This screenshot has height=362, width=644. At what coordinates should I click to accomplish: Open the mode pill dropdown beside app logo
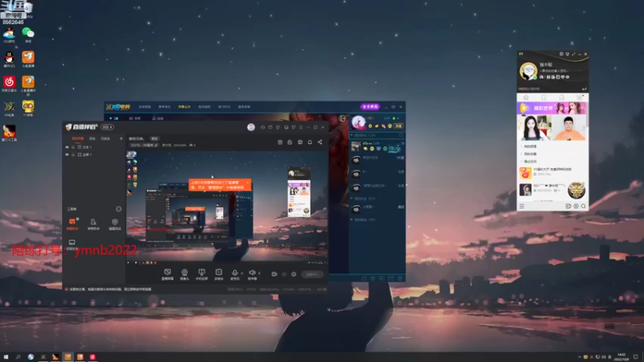tap(107, 127)
